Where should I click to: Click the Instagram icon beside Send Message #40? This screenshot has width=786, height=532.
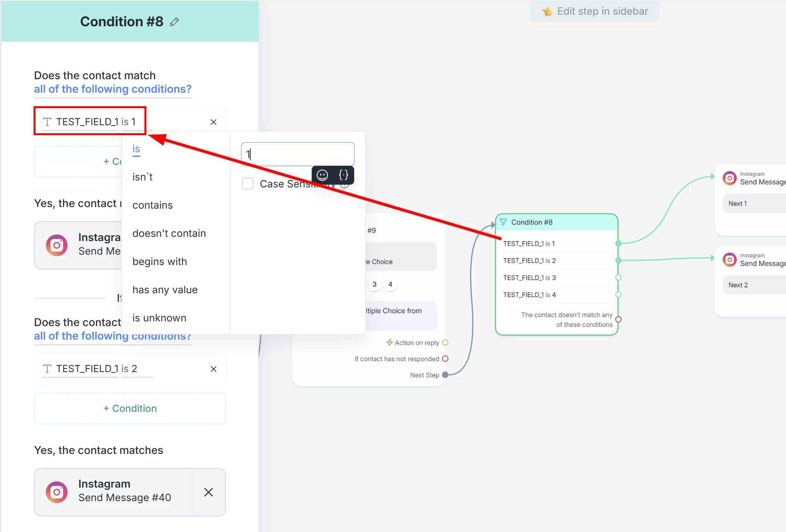click(57, 492)
